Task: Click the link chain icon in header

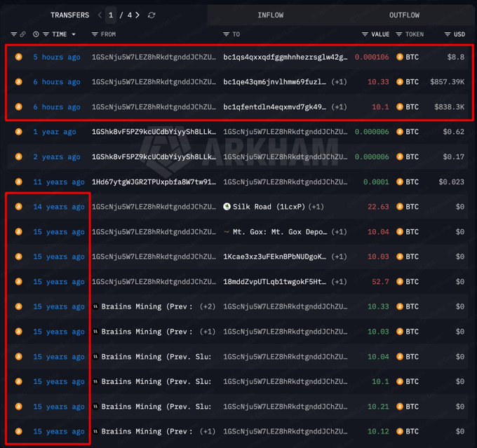Action: (23, 34)
